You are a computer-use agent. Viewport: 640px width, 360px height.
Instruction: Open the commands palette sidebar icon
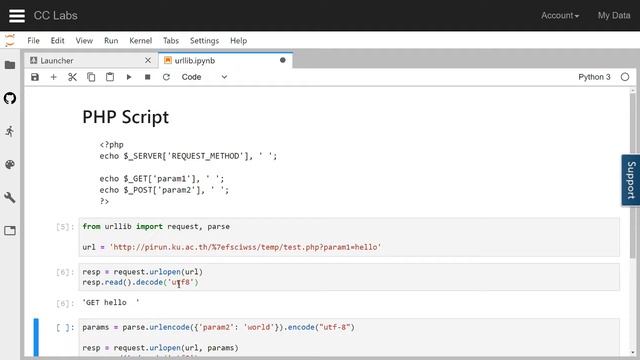(x=10, y=164)
